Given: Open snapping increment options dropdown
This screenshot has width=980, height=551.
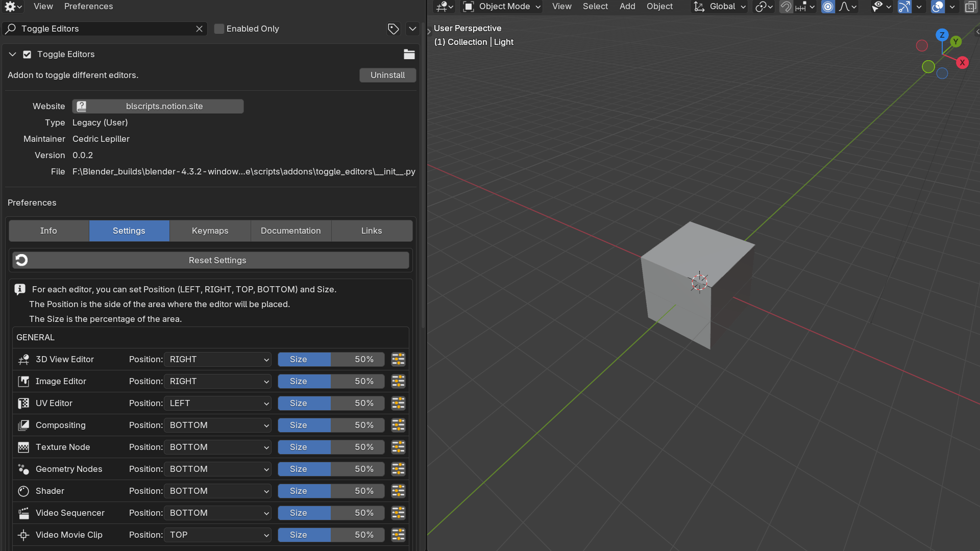Looking at the screenshot, I should point(806,7).
